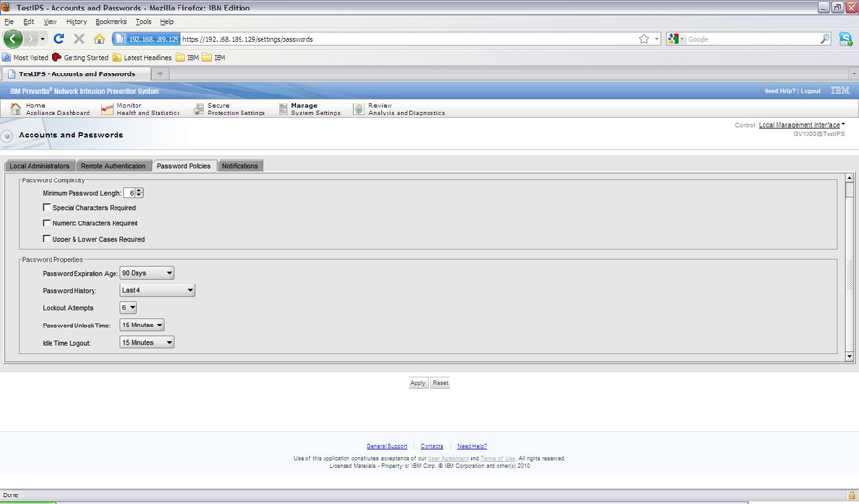Image resolution: width=859 pixels, height=504 pixels.
Task: Open a new tab with plus button
Action: pyautogui.click(x=160, y=73)
